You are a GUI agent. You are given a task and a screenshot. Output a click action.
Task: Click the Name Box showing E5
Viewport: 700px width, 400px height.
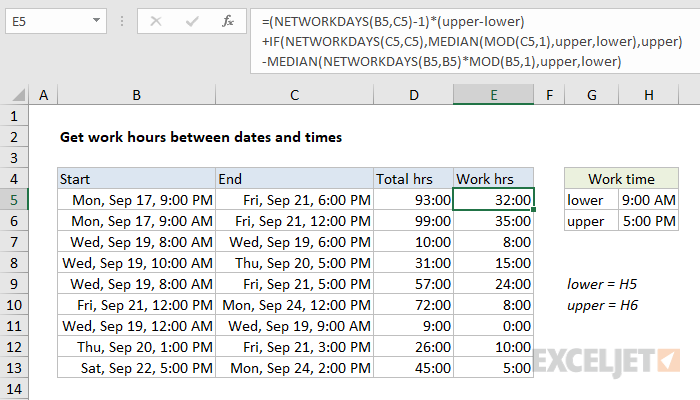tap(50, 20)
